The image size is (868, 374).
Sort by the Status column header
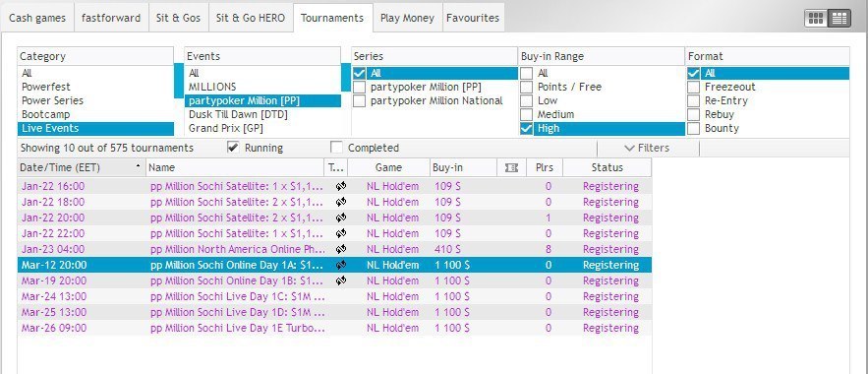click(608, 168)
